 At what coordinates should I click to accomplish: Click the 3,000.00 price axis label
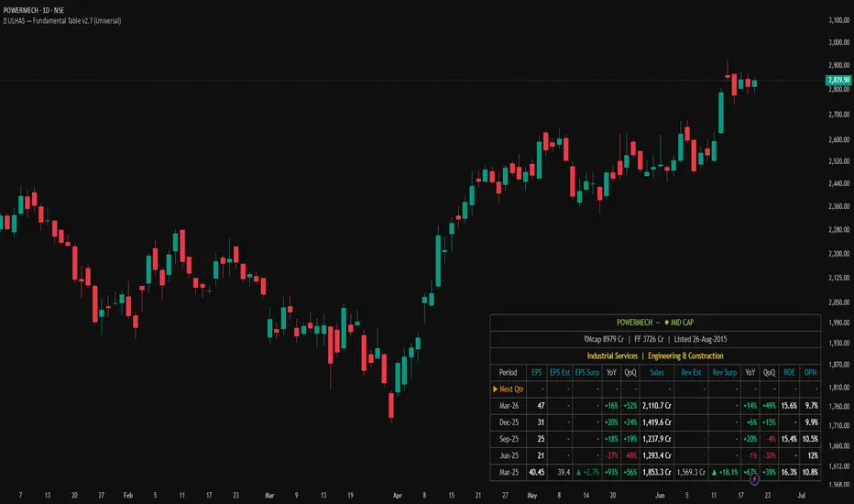point(838,42)
